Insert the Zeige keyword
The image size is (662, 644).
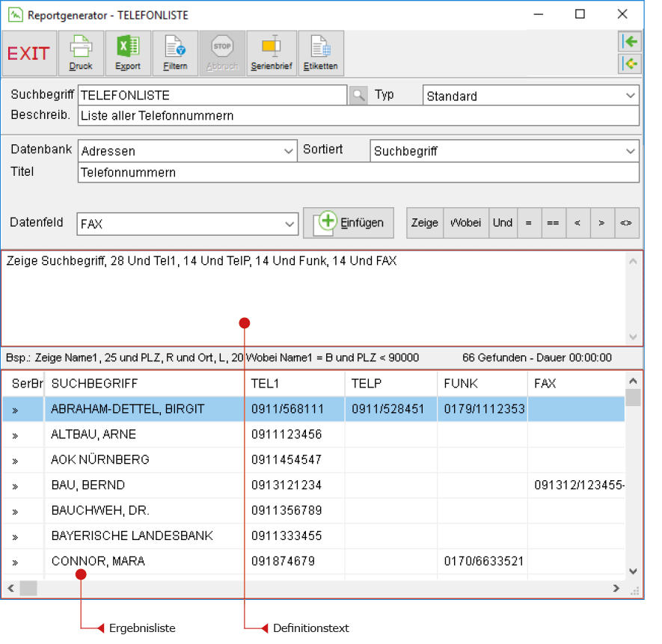pos(425,223)
